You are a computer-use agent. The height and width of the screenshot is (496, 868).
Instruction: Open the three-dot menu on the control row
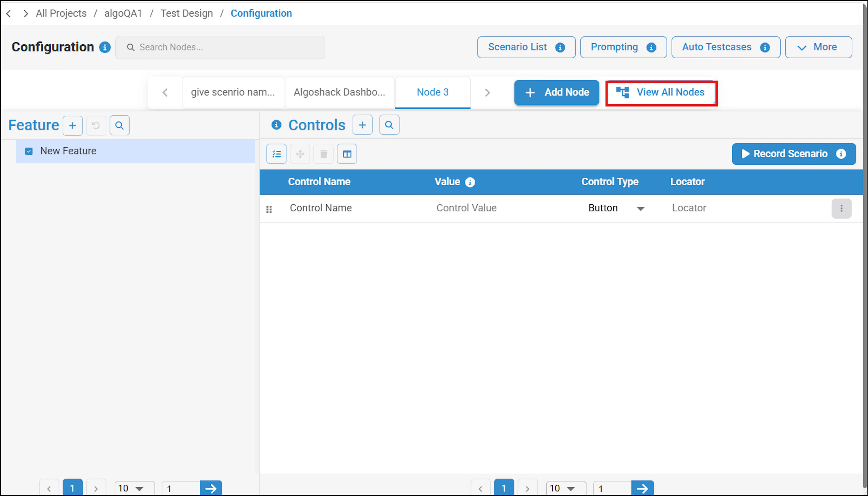point(841,208)
